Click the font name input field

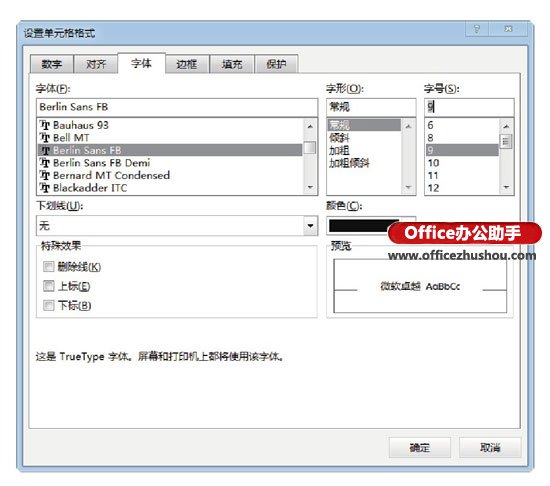177,107
